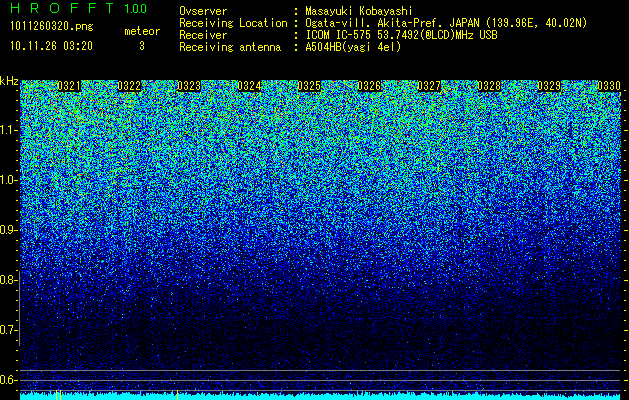
Task: Click the 0321 time marker
Action: pyautogui.click(x=69, y=86)
